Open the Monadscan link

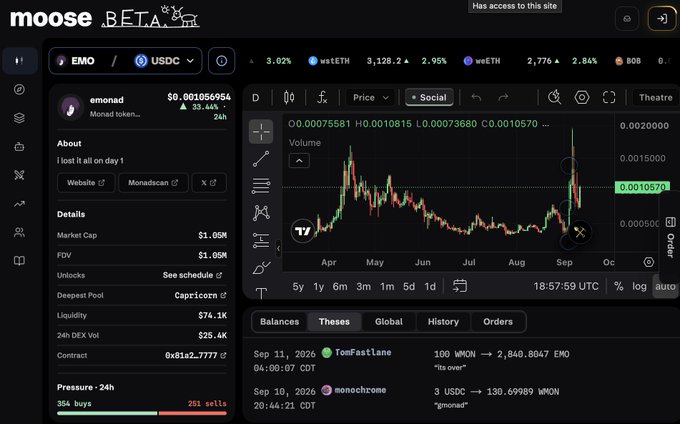coord(153,183)
